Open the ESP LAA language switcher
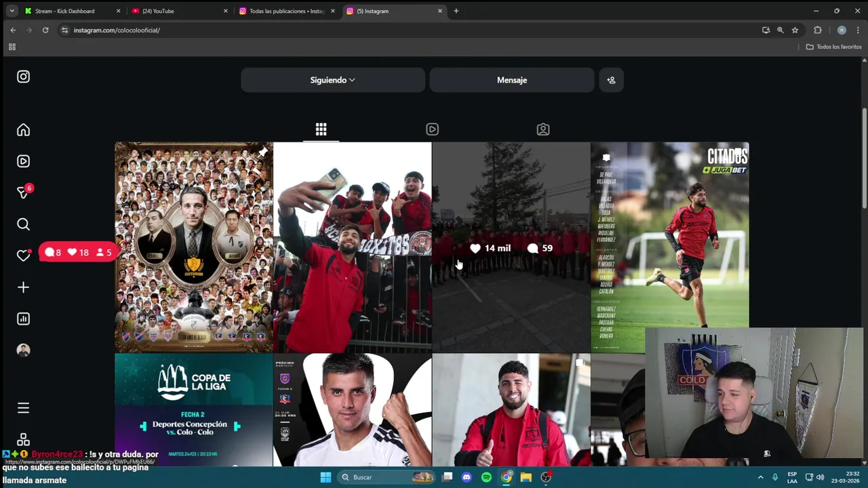The image size is (868, 488). coord(792,477)
